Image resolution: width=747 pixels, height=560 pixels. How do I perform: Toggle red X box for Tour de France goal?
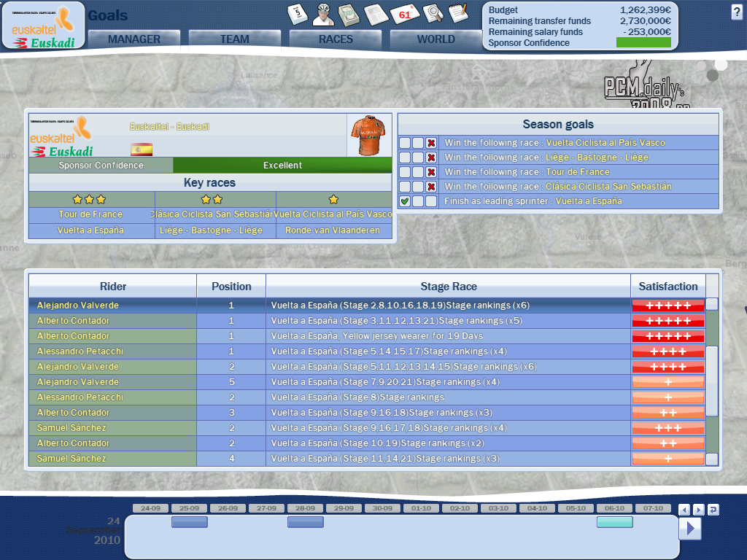[431, 172]
